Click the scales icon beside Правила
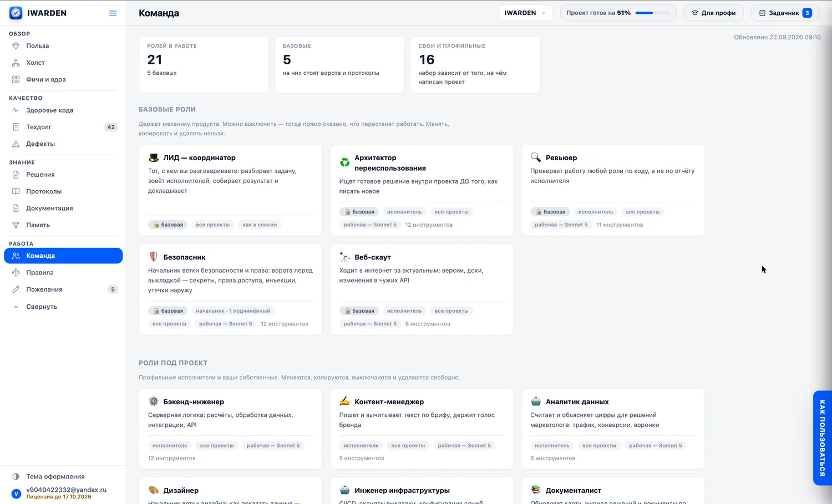832x504 pixels. click(16, 273)
